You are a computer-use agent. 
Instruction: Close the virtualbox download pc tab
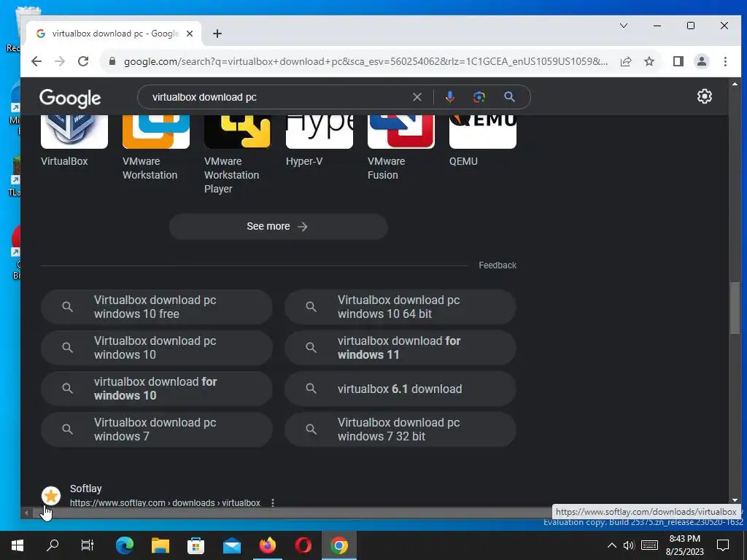(190, 34)
